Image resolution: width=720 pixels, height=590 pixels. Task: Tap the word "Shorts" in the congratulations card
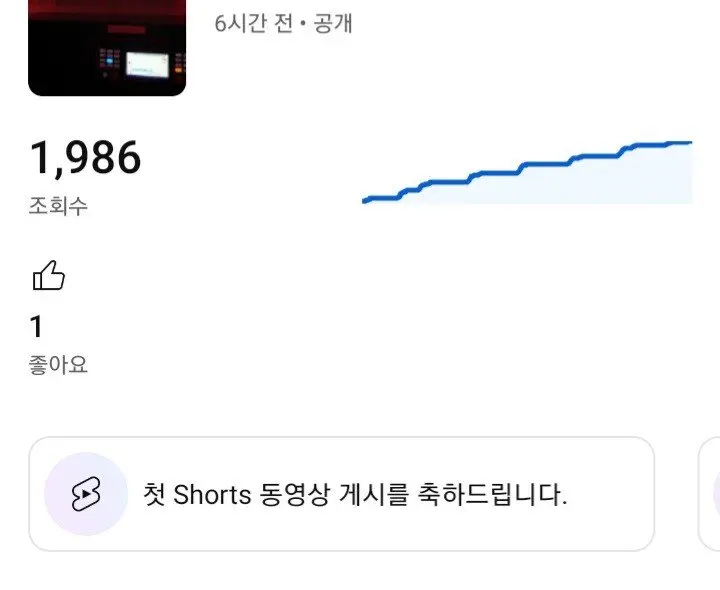click(x=212, y=494)
